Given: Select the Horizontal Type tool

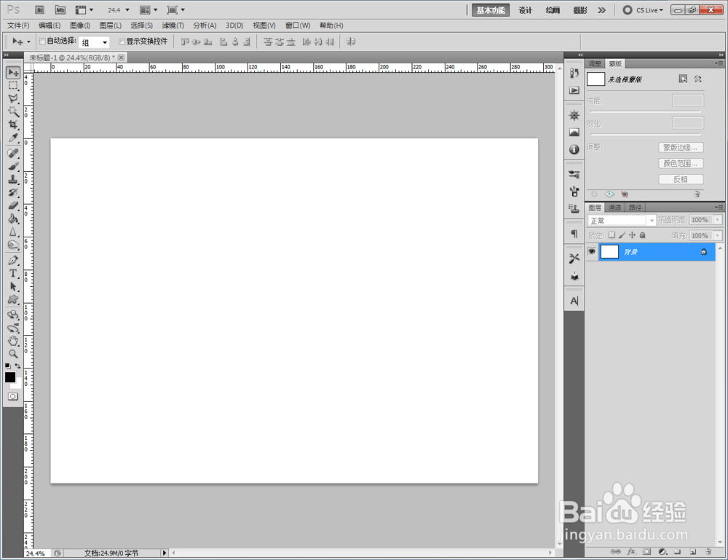Looking at the screenshot, I should pos(13,273).
